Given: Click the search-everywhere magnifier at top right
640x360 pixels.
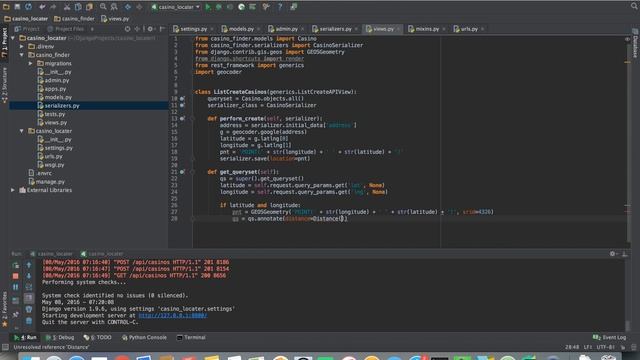Looking at the screenshot, I should tap(635, 6).
